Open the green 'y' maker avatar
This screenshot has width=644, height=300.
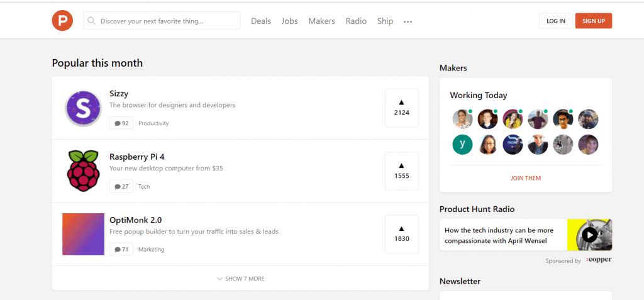[462, 145]
